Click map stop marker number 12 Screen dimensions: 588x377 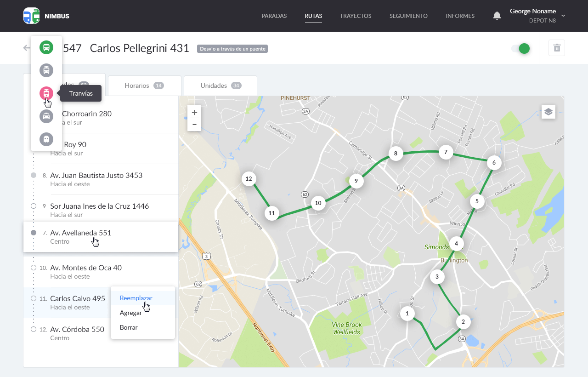tap(249, 179)
